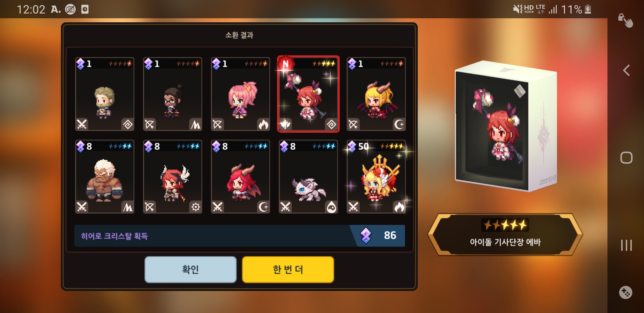Tap the hero crystal icon beside 86

366,235
